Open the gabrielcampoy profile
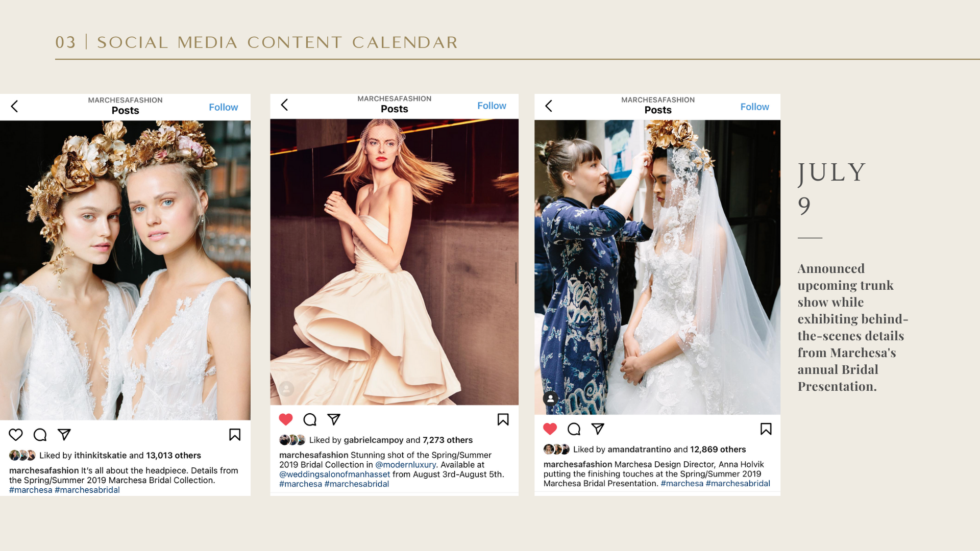The width and height of the screenshot is (980, 551). coord(374,440)
